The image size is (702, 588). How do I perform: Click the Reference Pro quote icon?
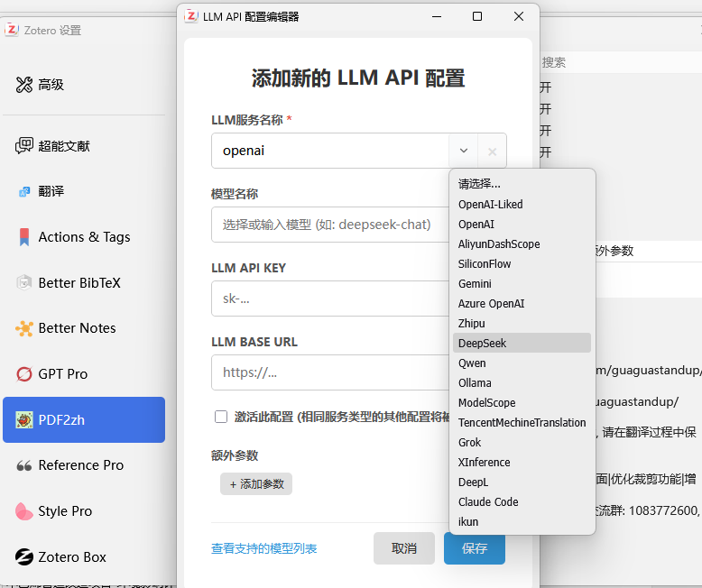pos(24,465)
